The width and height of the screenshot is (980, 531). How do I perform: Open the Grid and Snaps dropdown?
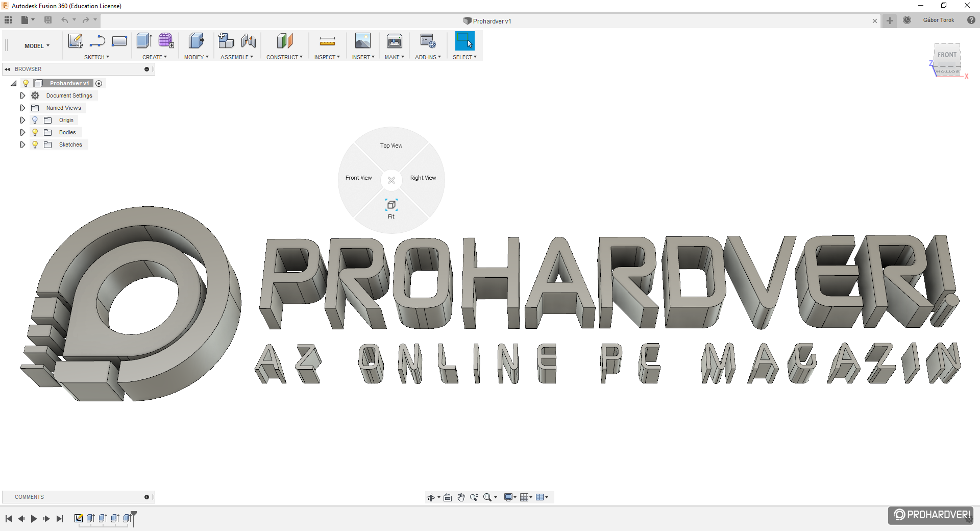coord(526,497)
